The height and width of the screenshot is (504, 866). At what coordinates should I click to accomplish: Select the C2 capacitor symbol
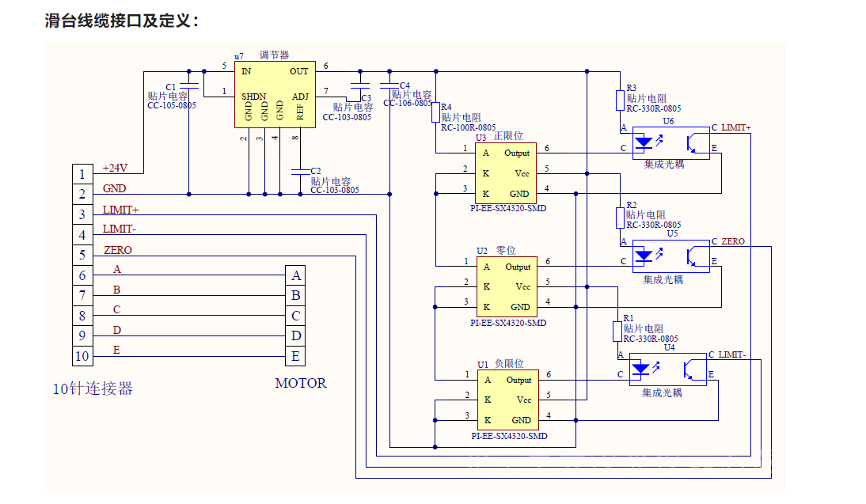[299, 170]
